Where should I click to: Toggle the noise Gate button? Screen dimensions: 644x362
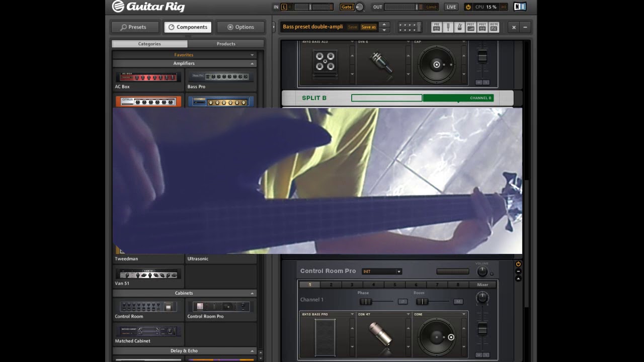[347, 7]
